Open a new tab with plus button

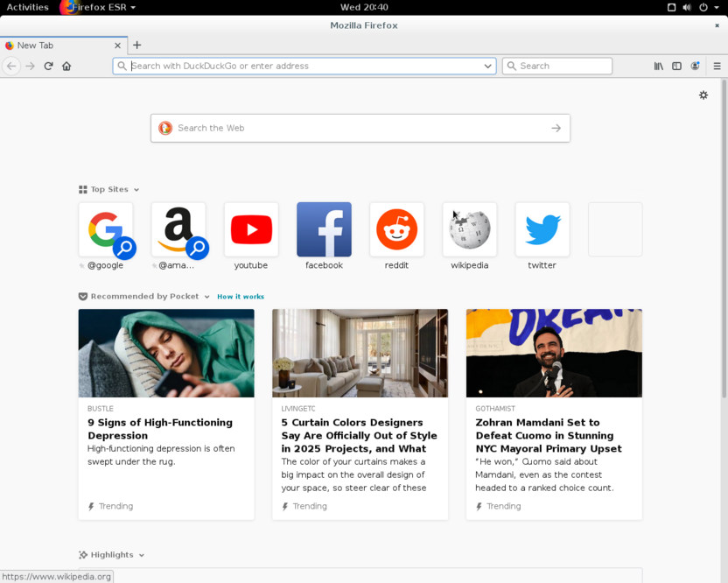[x=136, y=45]
